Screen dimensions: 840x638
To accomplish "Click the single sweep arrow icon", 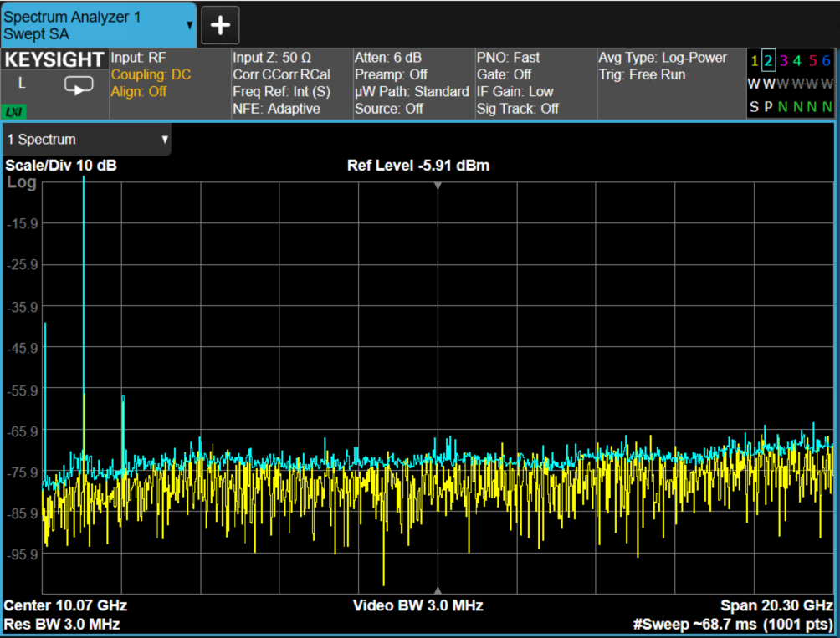I will coord(79,85).
